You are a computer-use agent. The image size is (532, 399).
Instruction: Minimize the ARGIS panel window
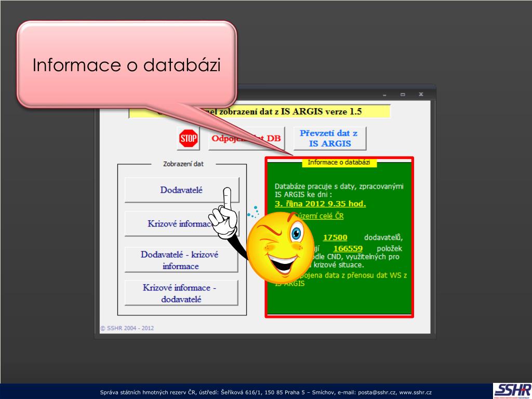pos(384,95)
